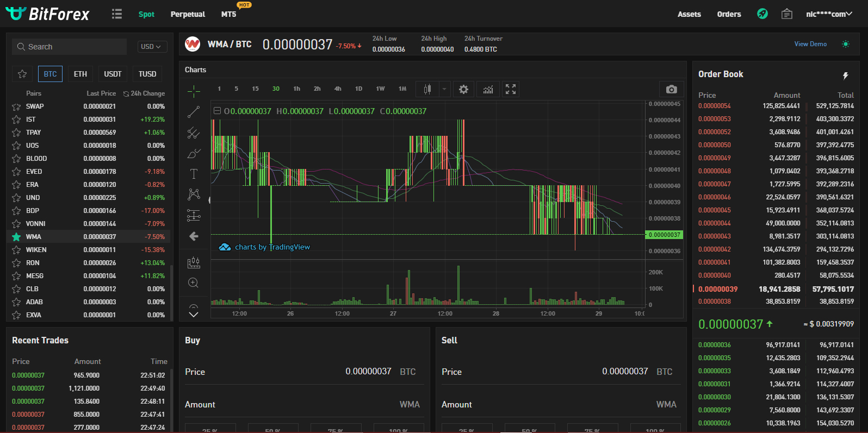Toggle fullscreen chart mode

click(511, 89)
